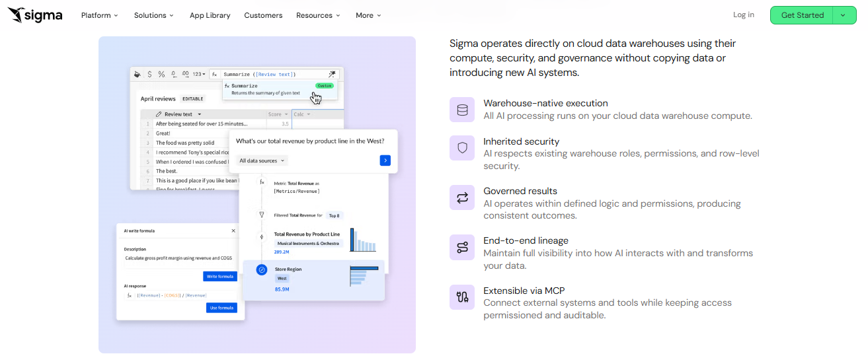Click the lightning icon beside Total Revenue by Product Line
The height and width of the screenshot is (354, 868).
coord(262,236)
